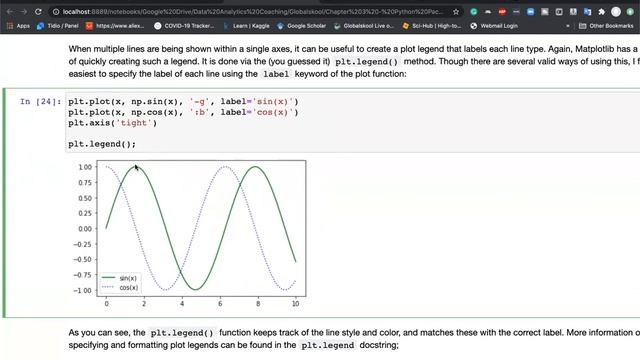Viewport: 640px width, 360px height.
Task: Click the 1.00 y-axis tick label
Action: point(85,167)
